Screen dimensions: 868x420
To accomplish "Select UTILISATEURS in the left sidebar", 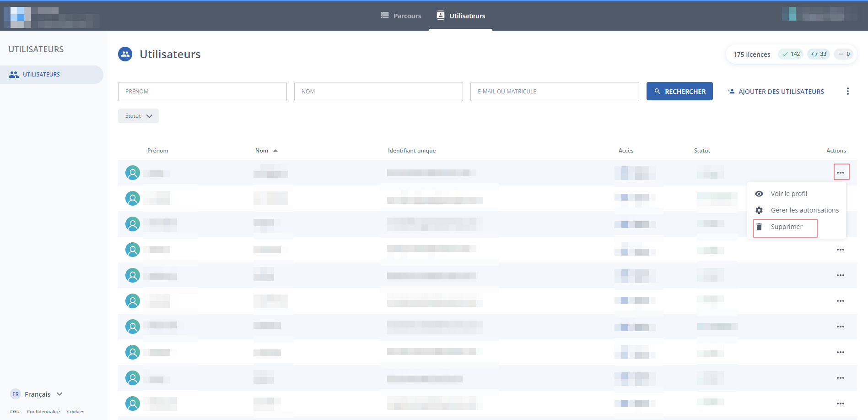I will pos(41,75).
